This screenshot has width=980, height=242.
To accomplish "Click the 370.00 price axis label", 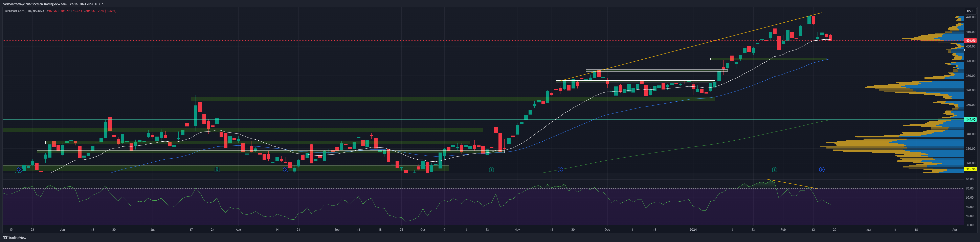I will click(x=971, y=90).
